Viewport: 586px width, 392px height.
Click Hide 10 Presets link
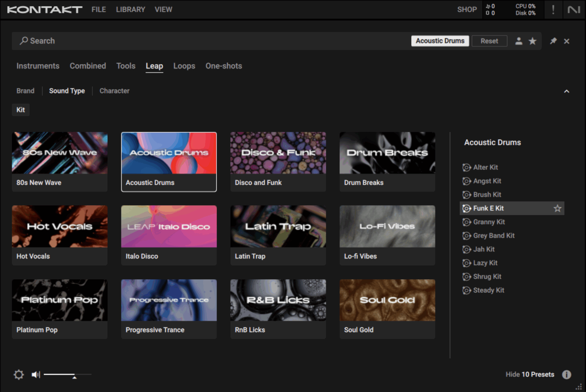530,374
